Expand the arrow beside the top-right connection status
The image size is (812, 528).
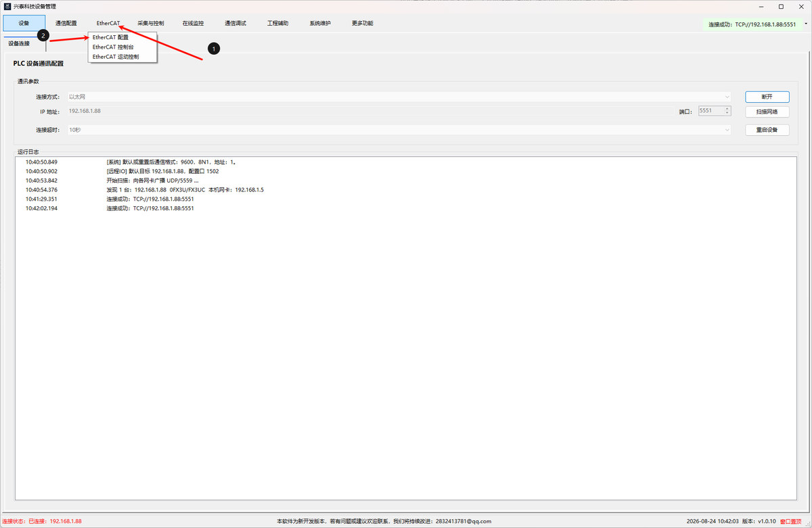[806, 24]
